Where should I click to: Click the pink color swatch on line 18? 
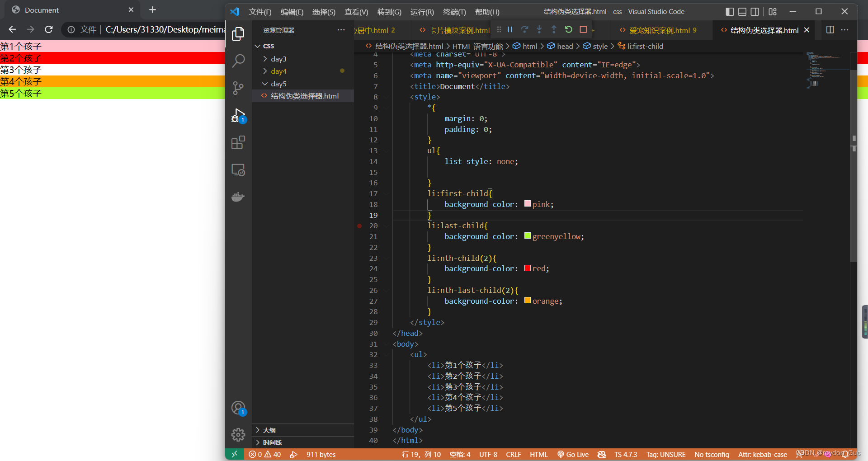pyautogui.click(x=527, y=204)
